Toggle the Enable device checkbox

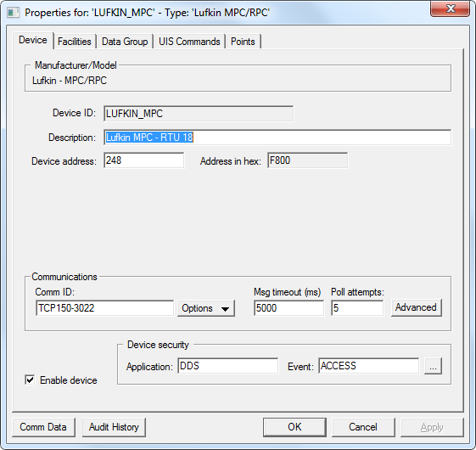click(30, 380)
